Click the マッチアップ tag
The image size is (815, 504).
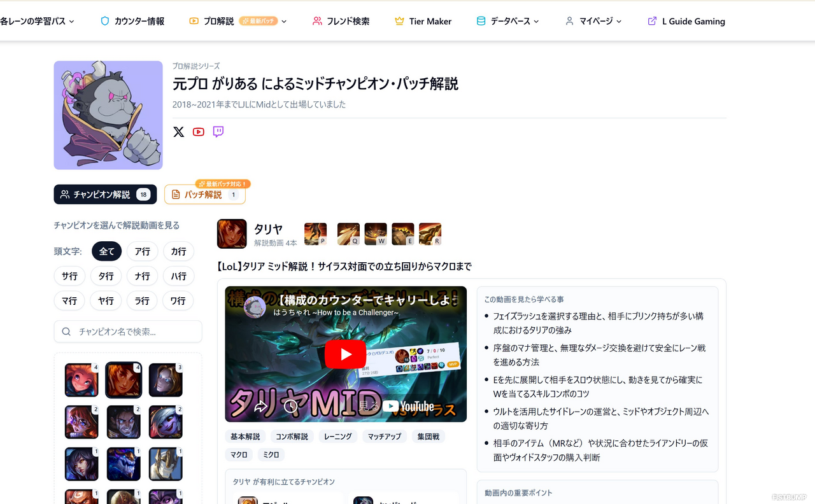(385, 437)
